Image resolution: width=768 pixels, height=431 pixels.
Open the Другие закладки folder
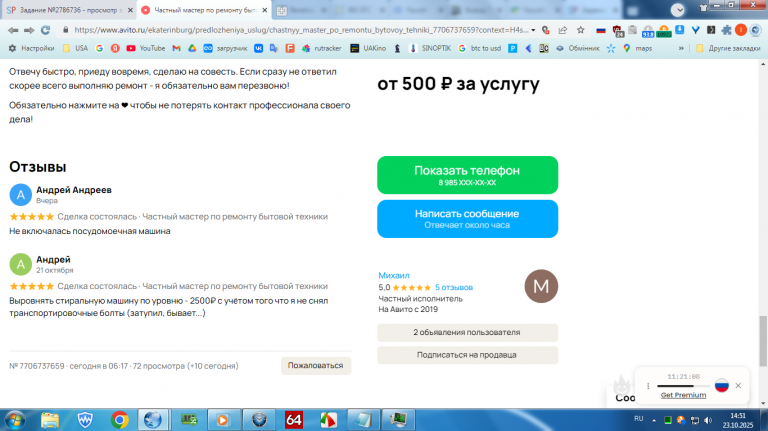coord(728,48)
